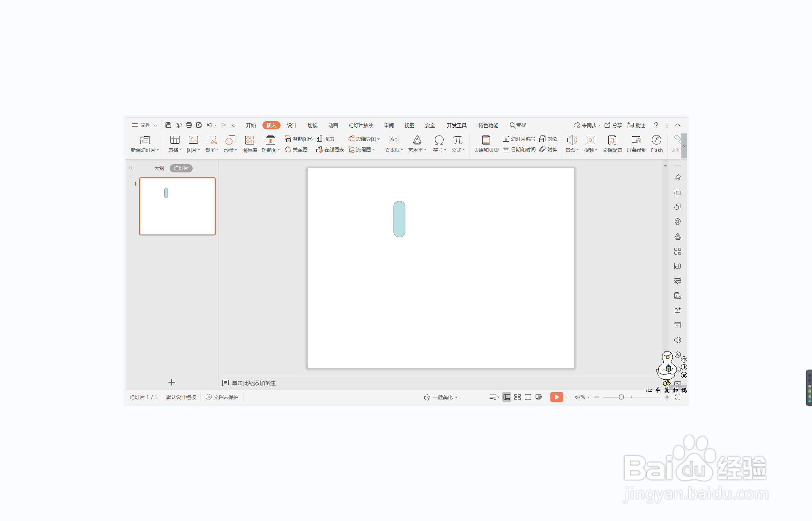Click the Print icon in quick toolbar
The width and height of the screenshot is (812, 521).
189,125
